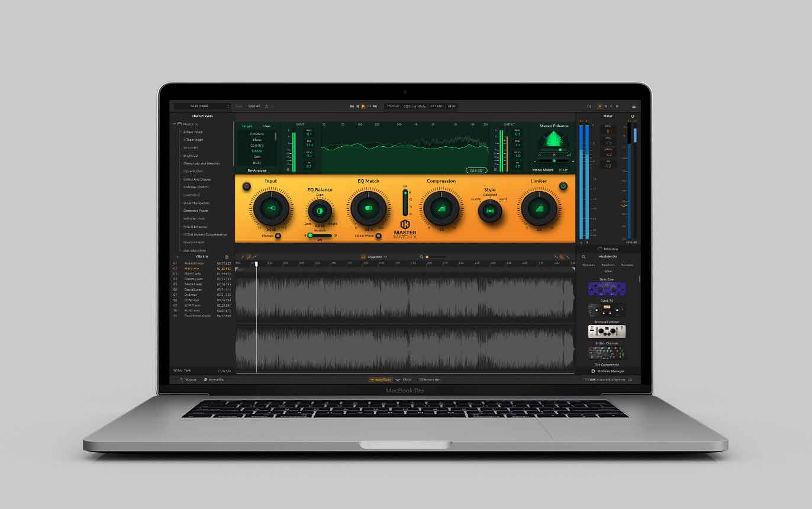Screen dimensions: 812x509
Task: Open the Load Preset dropdown
Action: tap(202, 107)
